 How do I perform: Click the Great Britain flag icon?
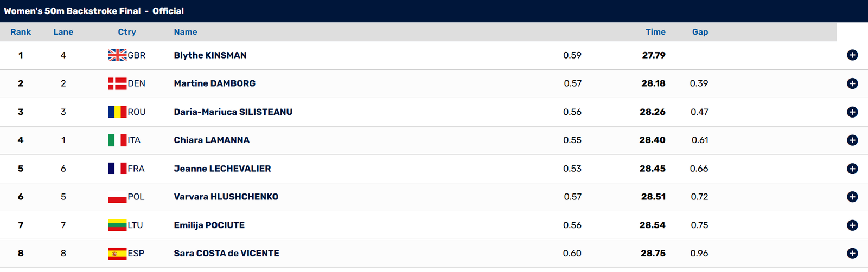click(117, 55)
